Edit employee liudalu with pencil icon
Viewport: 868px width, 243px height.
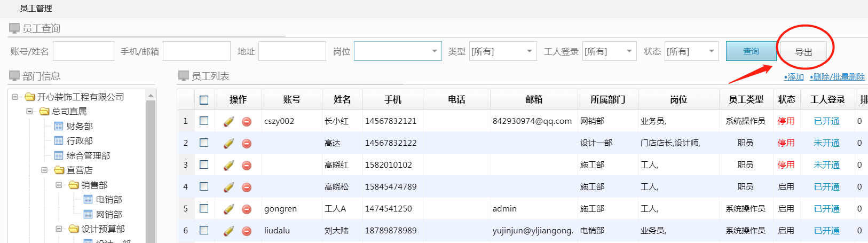click(228, 231)
